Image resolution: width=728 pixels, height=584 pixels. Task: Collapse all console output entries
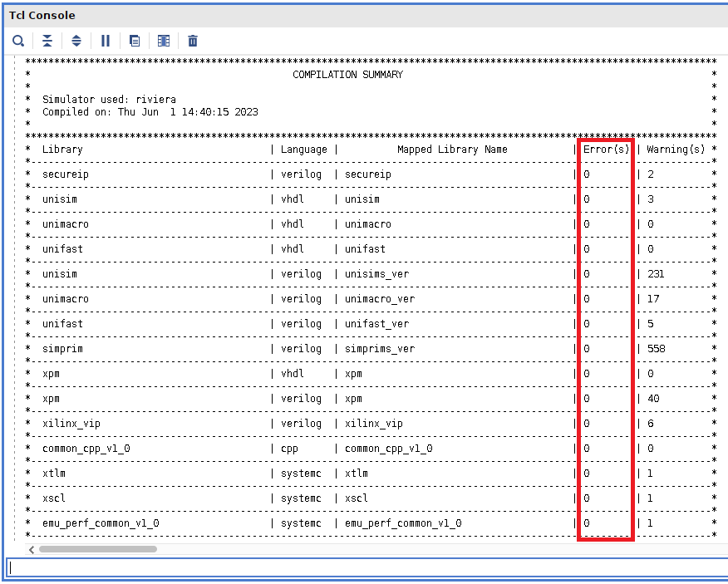pos(47,41)
